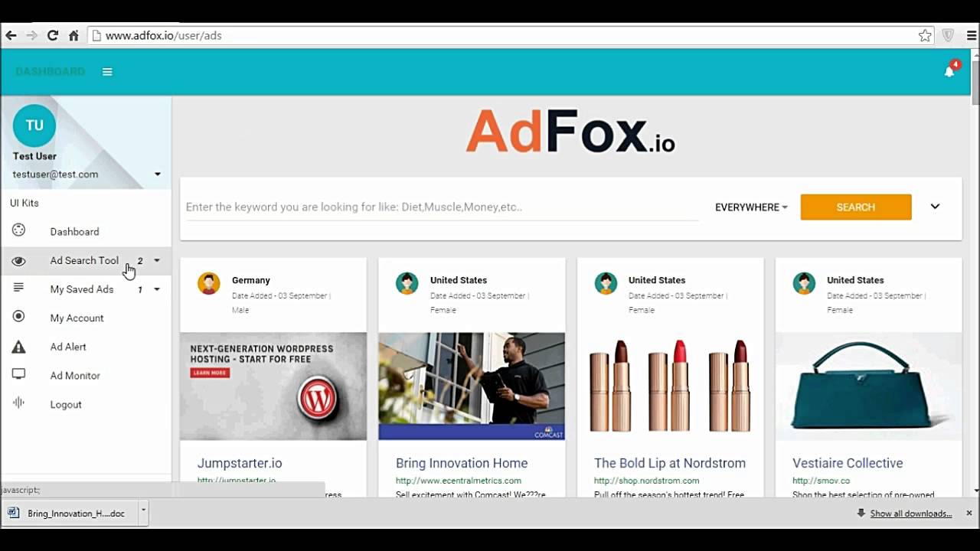Click the Logout waveform icon
The image size is (980, 551).
(19, 403)
